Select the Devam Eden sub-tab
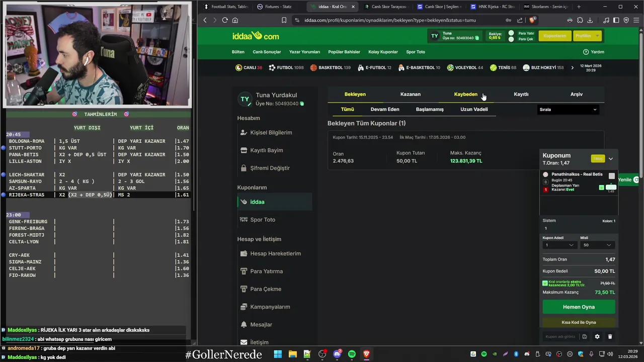This screenshot has width=644, height=362. click(x=385, y=109)
